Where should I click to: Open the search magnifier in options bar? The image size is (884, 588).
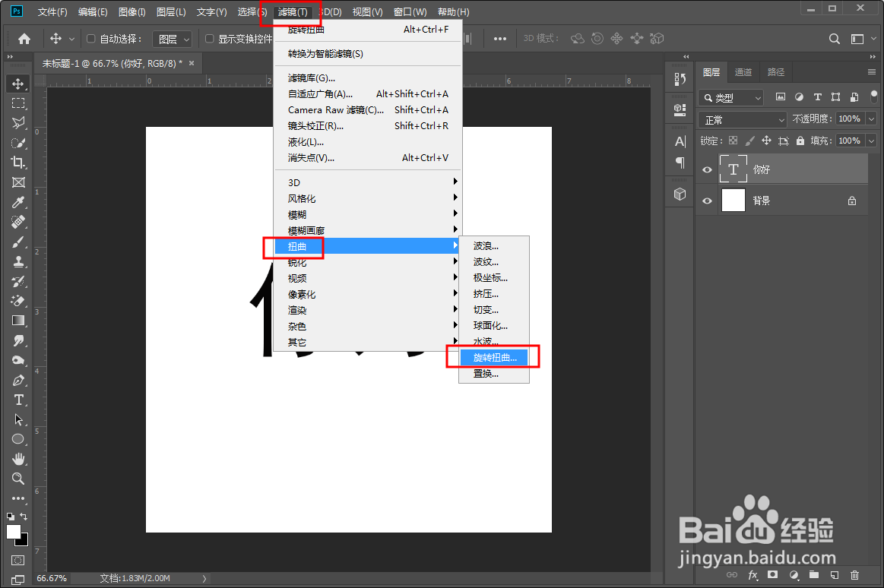pyautogui.click(x=835, y=38)
